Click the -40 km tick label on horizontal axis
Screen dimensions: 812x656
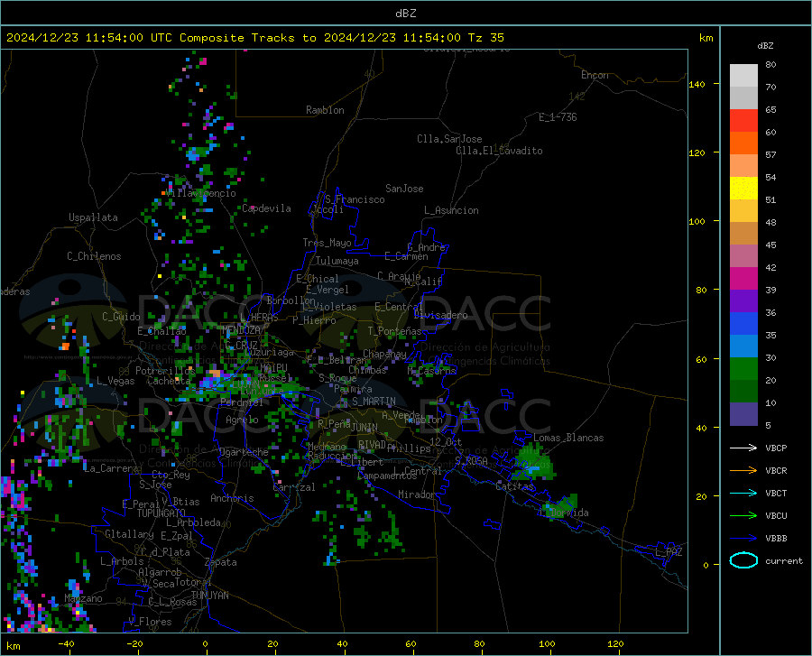[x=66, y=643]
